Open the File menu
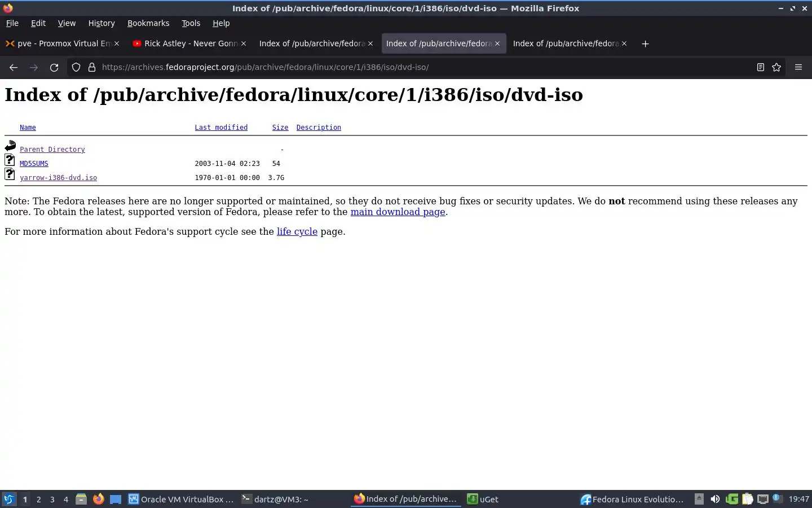Screen dimensions: 812x508 coord(12,23)
